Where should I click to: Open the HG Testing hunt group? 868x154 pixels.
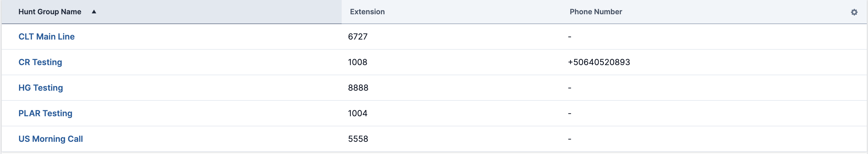(x=41, y=88)
